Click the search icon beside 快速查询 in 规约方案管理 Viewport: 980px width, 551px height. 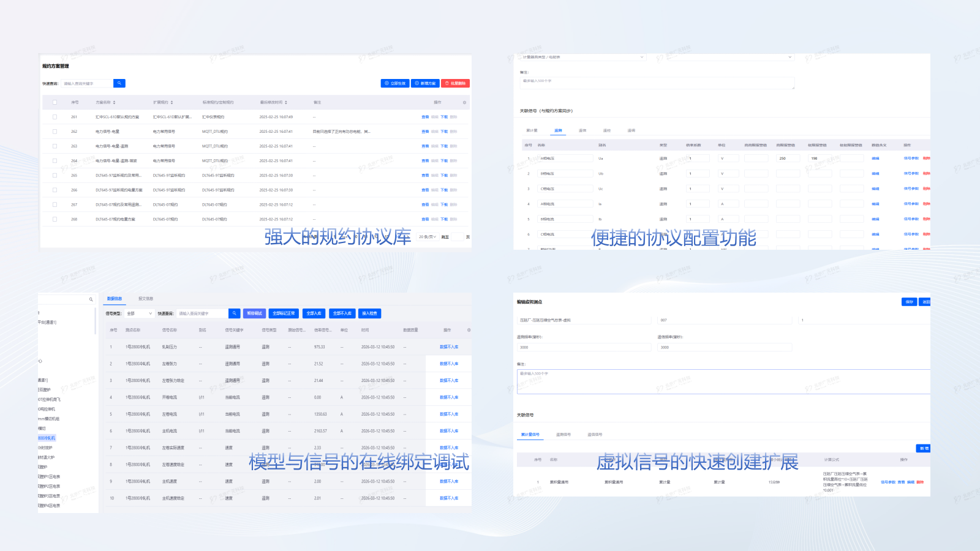coord(119,83)
